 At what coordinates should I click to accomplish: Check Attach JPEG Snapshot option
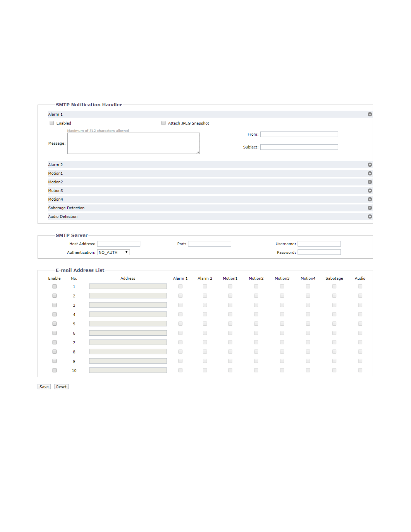click(163, 123)
